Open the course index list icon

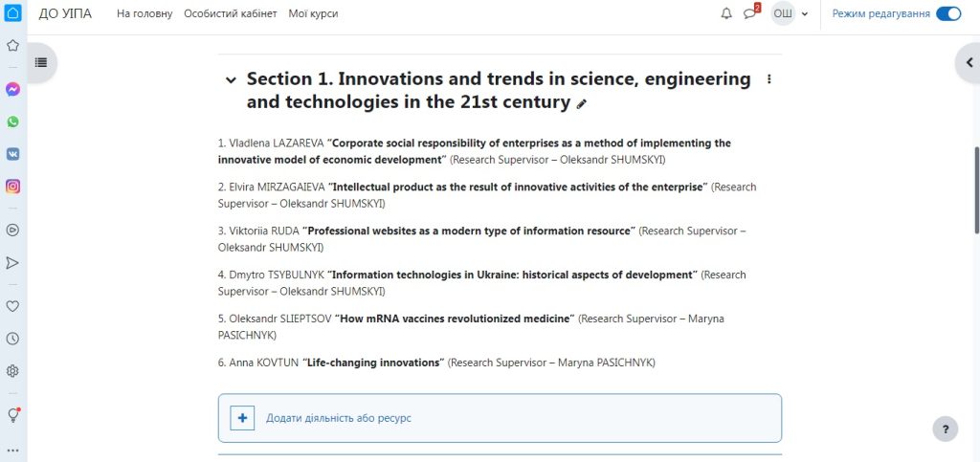pos(41,62)
